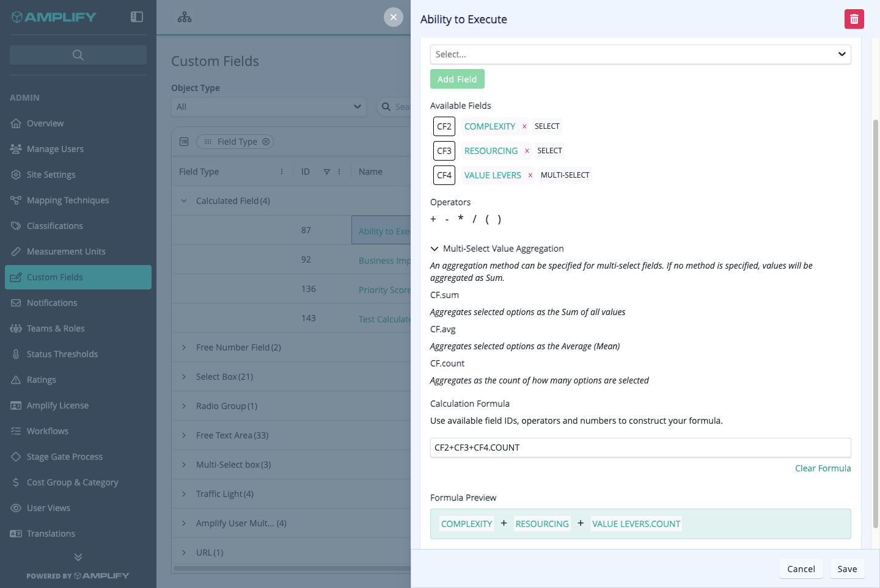880x588 pixels.
Task: Click the hierarchy tree icon in top bar
Action: coord(185,17)
